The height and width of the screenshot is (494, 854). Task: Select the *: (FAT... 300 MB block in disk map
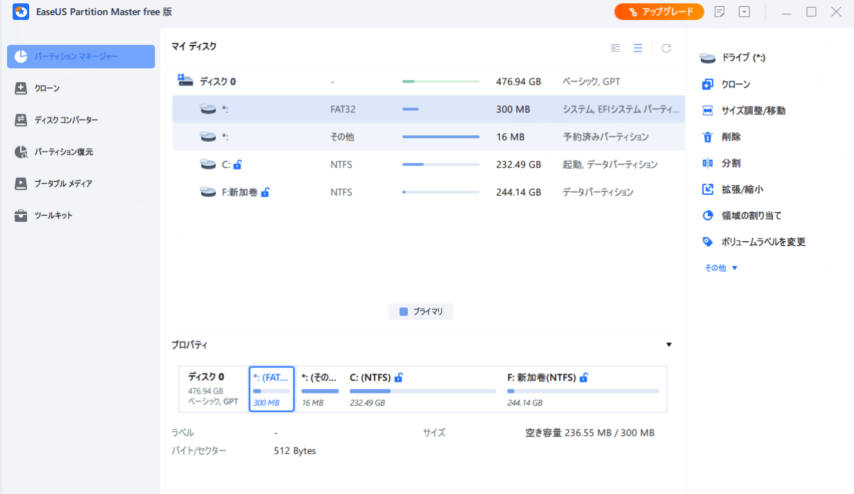pyautogui.click(x=271, y=389)
